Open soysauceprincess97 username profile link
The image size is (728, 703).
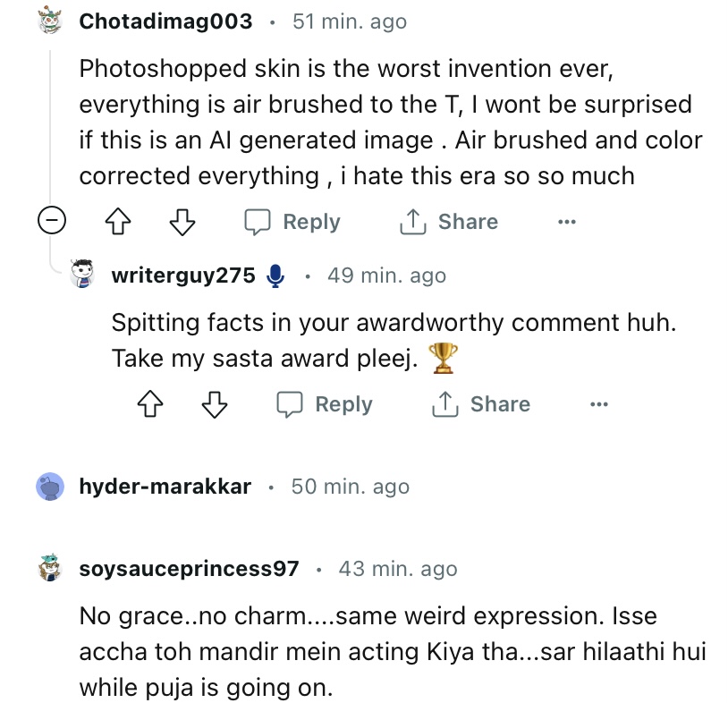click(x=189, y=568)
